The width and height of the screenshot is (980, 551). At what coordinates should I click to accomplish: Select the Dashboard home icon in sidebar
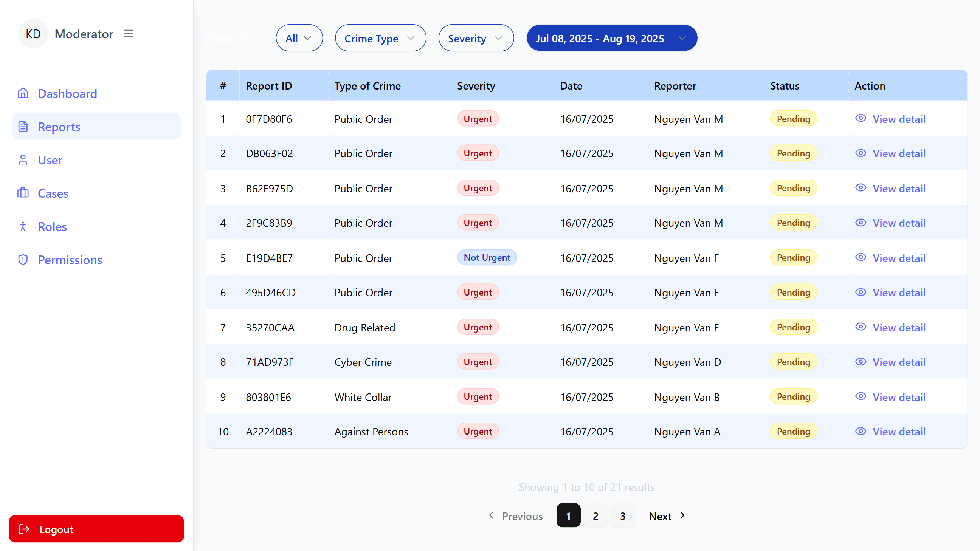pos(23,93)
